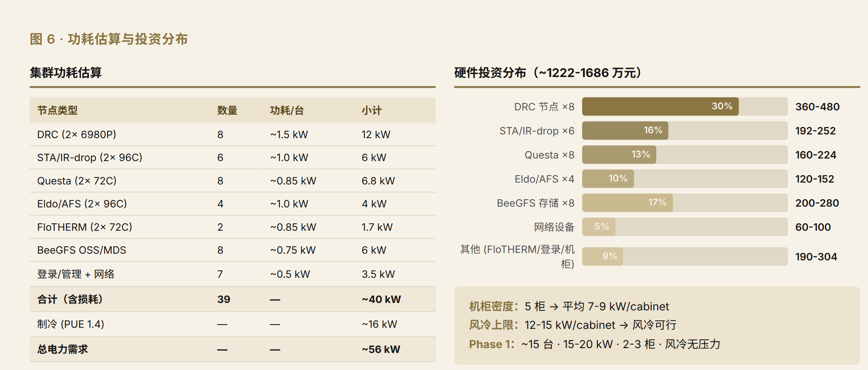This screenshot has height=370, width=868.
Task: Click the '节点类型' column header
Action: point(57,110)
